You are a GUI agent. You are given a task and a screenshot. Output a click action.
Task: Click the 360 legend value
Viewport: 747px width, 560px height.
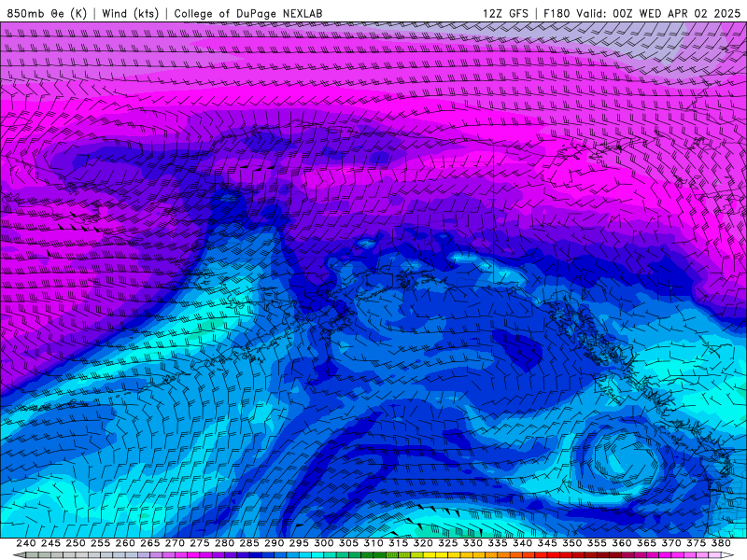[x=622, y=543]
